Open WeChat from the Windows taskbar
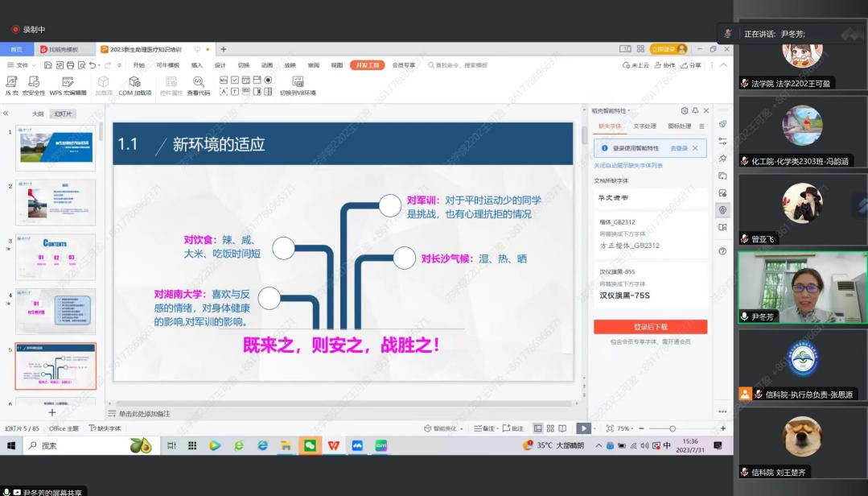868x496 pixels. click(310, 445)
